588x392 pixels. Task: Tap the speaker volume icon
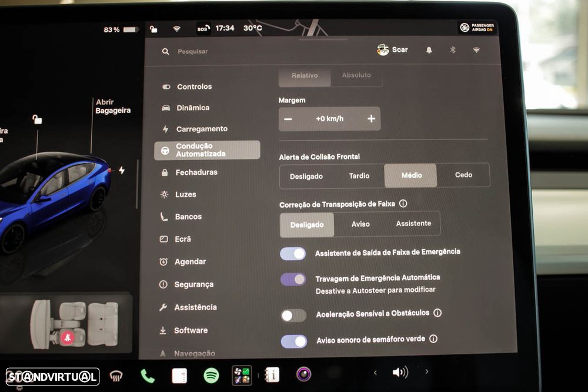click(400, 372)
